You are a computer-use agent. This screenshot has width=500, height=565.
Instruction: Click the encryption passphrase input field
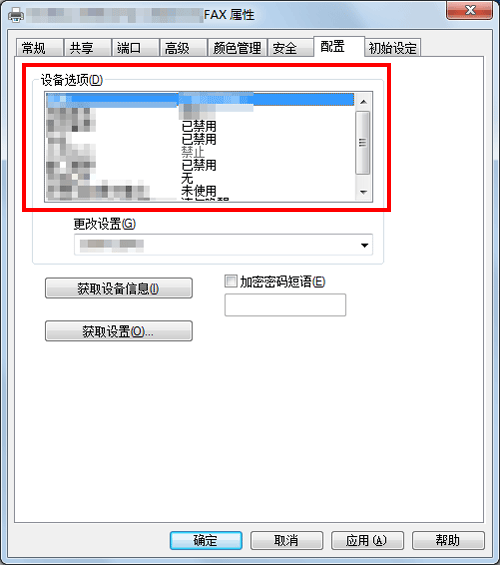coord(285,305)
